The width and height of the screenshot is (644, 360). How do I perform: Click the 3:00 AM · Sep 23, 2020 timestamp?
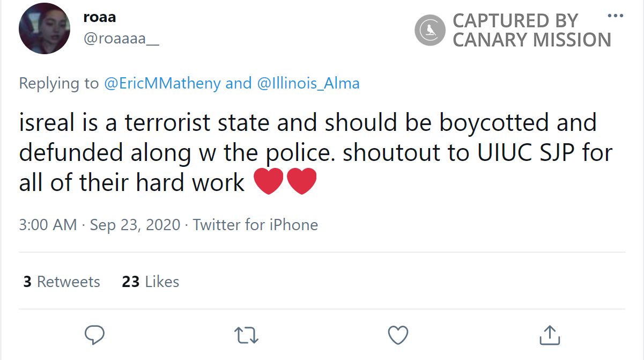coord(99,224)
